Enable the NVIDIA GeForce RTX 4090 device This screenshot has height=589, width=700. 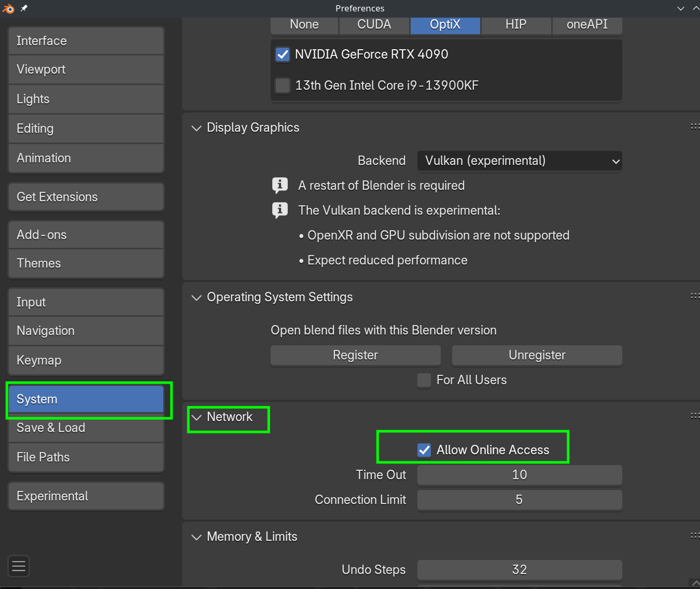(x=283, y=55)
